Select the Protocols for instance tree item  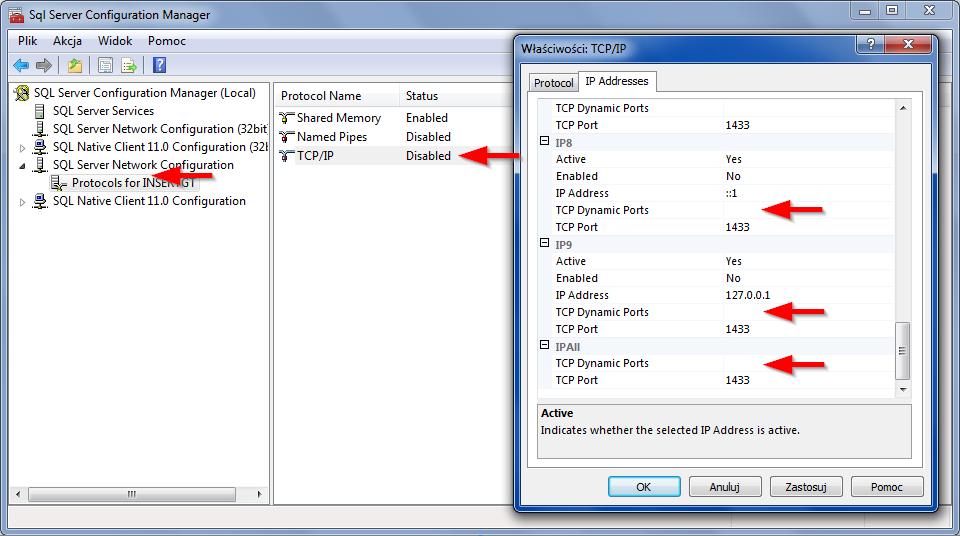pos(133,183)
